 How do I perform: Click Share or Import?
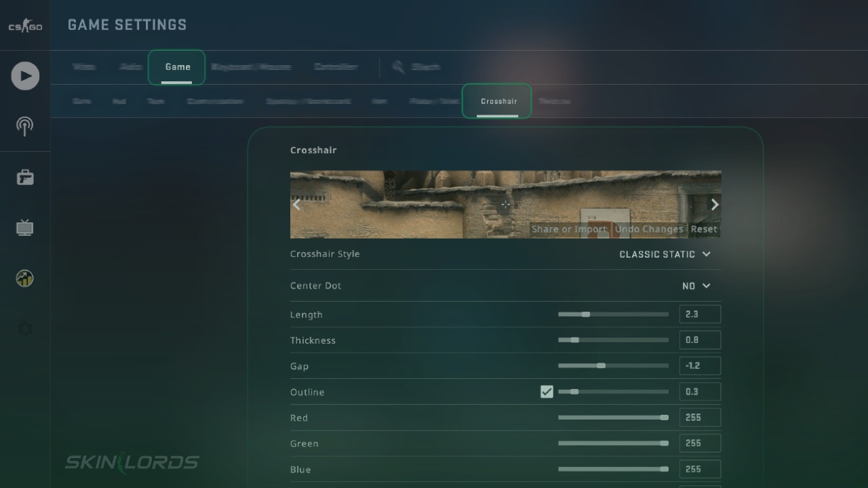click(569, 229)
